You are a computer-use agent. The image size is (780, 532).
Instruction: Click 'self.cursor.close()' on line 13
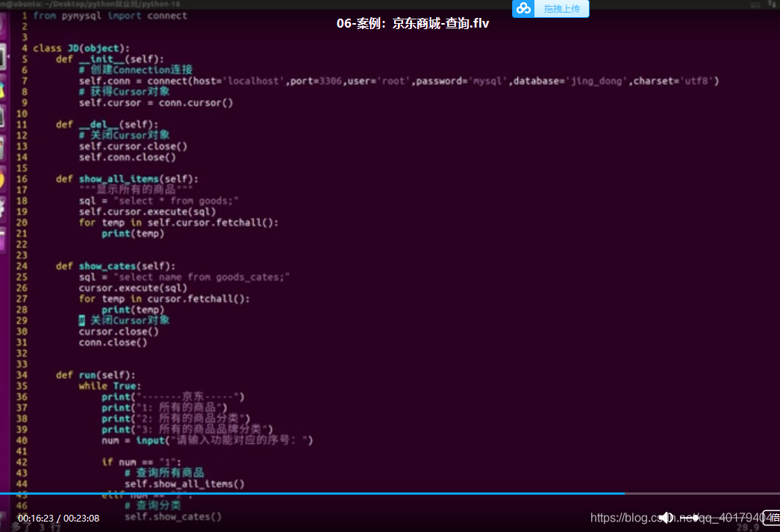point(133,146)
